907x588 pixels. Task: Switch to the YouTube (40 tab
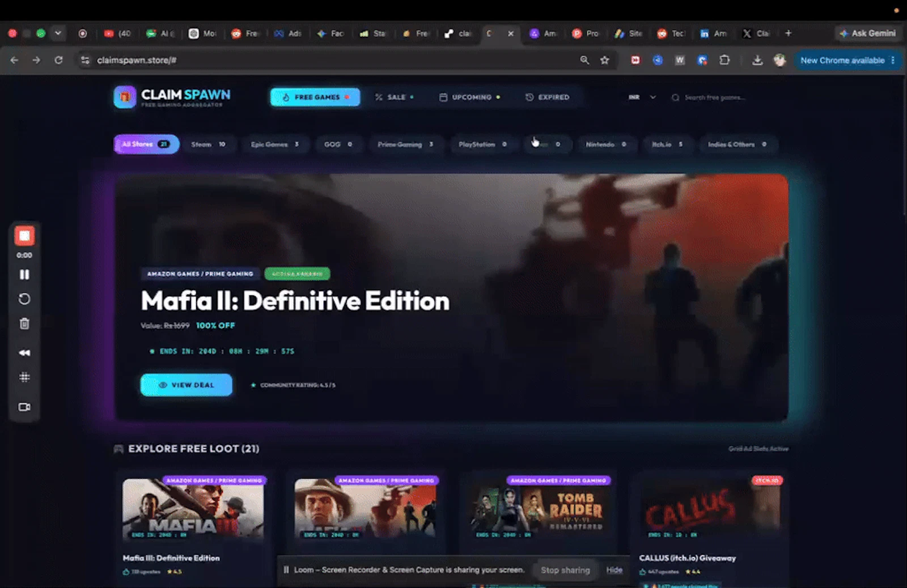118,33
